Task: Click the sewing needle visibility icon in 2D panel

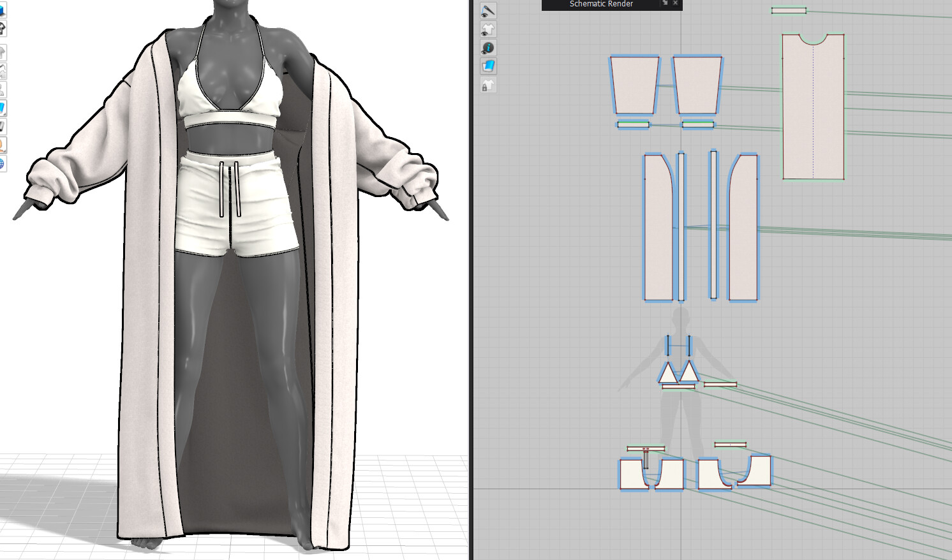Action: click(488, 10)
